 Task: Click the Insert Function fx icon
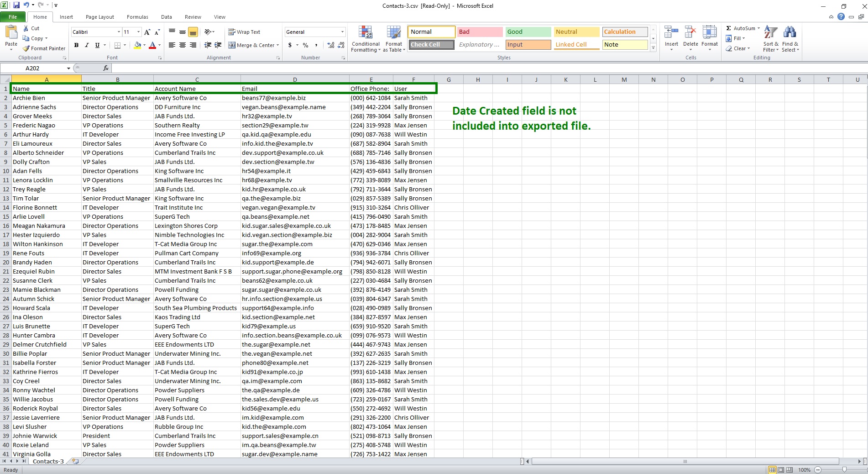pyautogui.click(x=106, y=68)
